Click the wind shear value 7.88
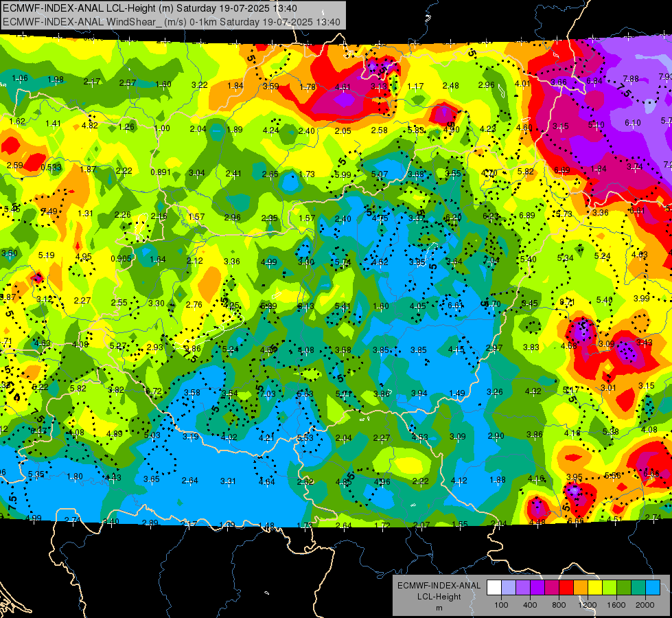Viewport: 672px width, 618px height. (x=630, y=78)
